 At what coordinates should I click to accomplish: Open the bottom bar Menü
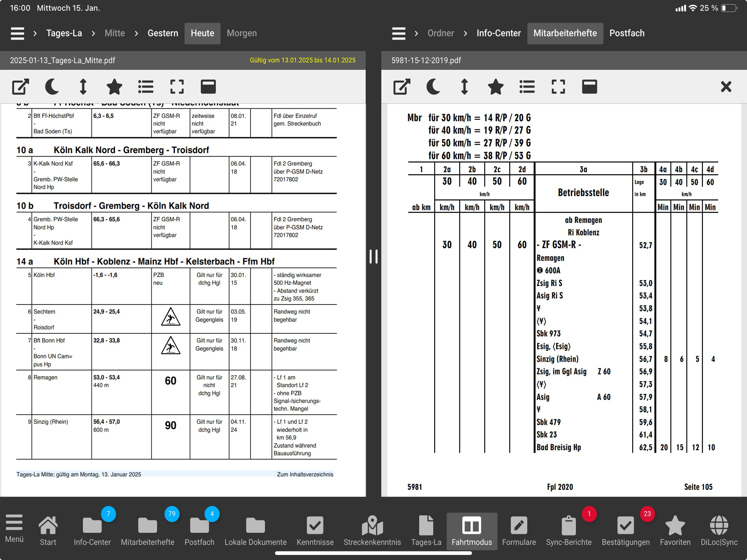coord(14,529)
